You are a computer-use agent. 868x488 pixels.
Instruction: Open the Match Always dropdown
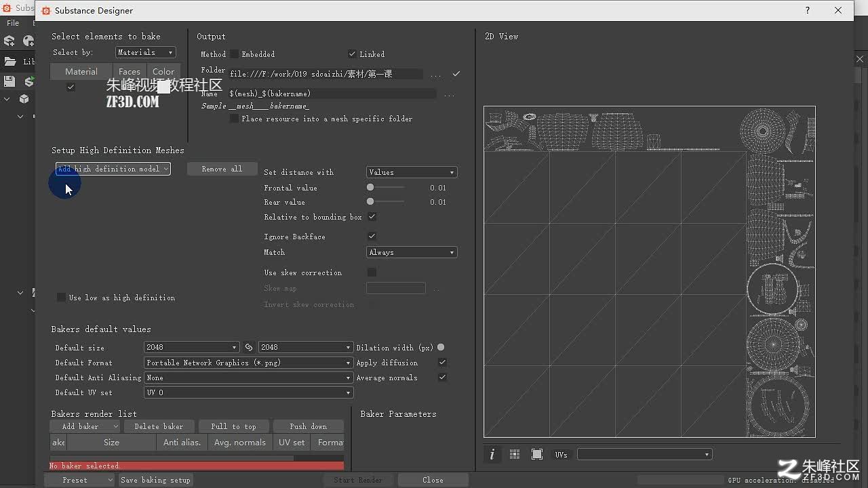click(x=412, y=252)
